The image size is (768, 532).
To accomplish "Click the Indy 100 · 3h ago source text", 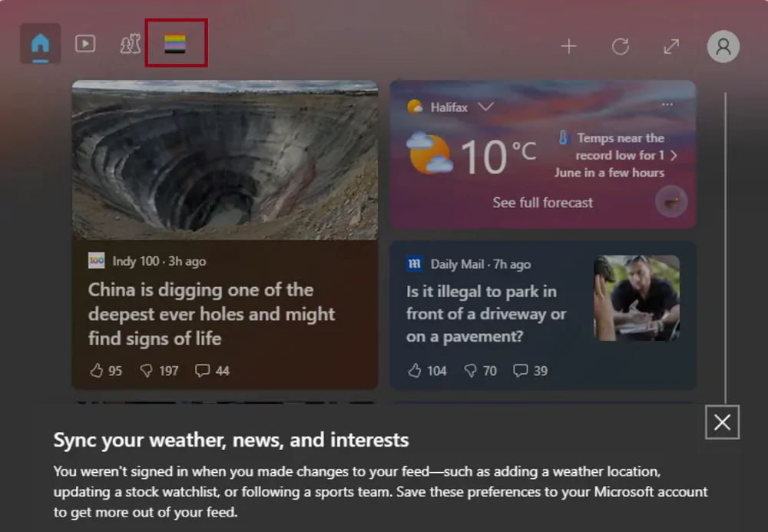I will pyautogui.click(x=159, y=261).
